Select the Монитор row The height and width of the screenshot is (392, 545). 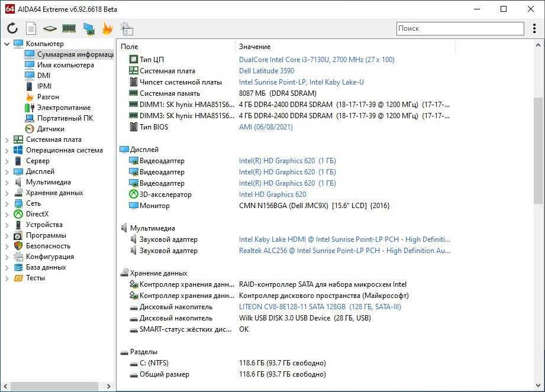tap(259, 206)
